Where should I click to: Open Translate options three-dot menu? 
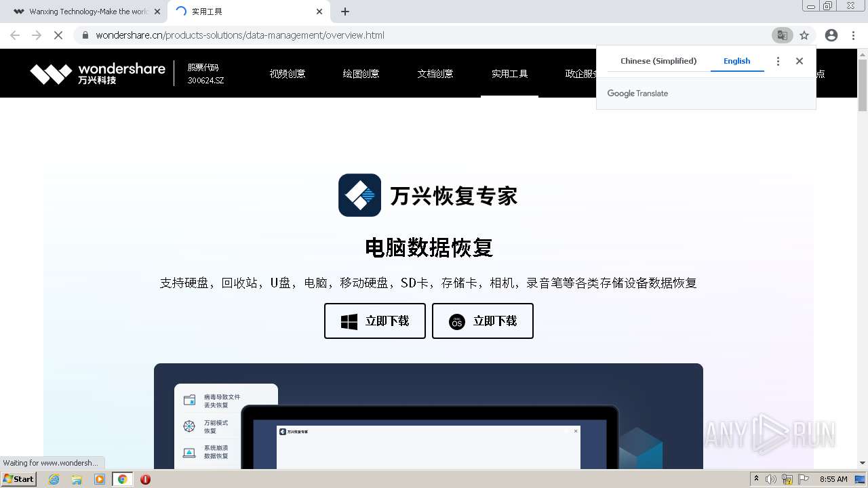coord(778,61)
